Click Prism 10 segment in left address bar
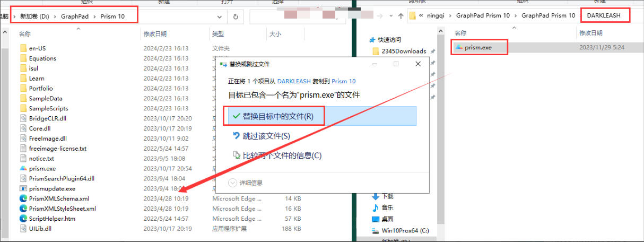 [113, 16]
